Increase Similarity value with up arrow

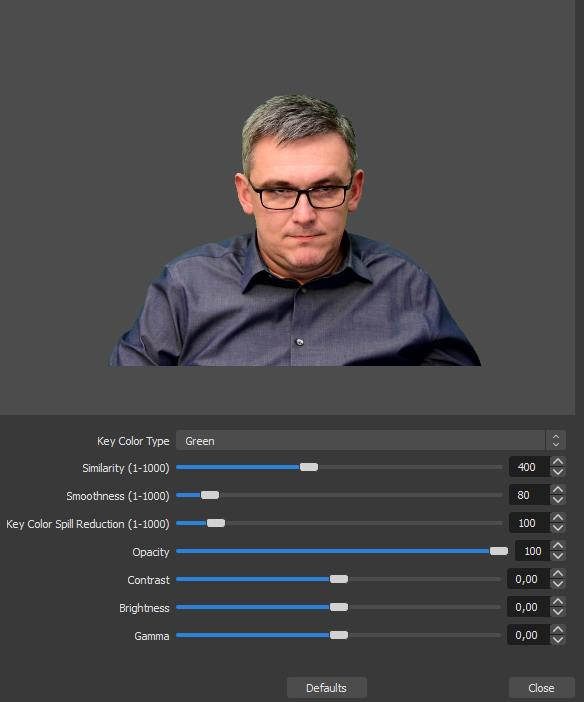[x=558, y=462]
